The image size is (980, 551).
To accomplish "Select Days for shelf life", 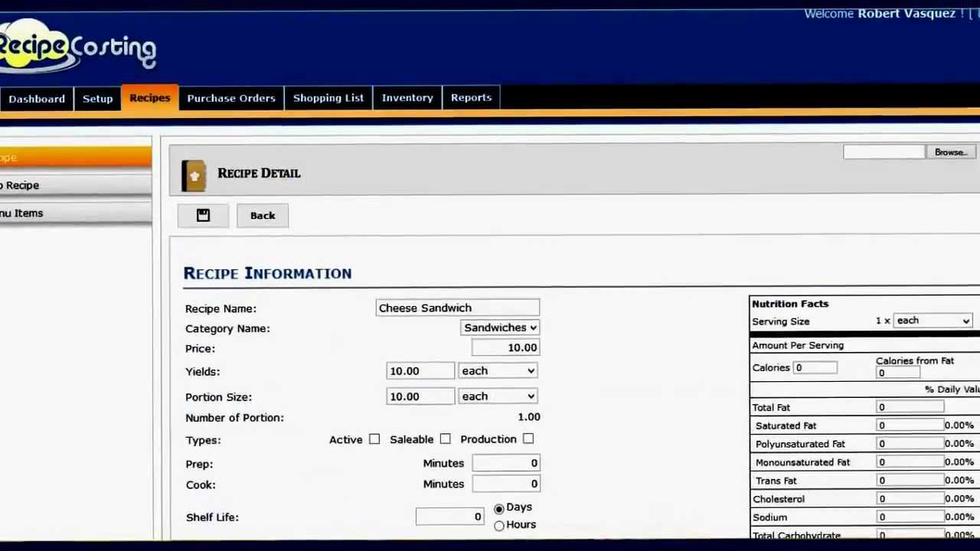I will [x=499, y=508].
